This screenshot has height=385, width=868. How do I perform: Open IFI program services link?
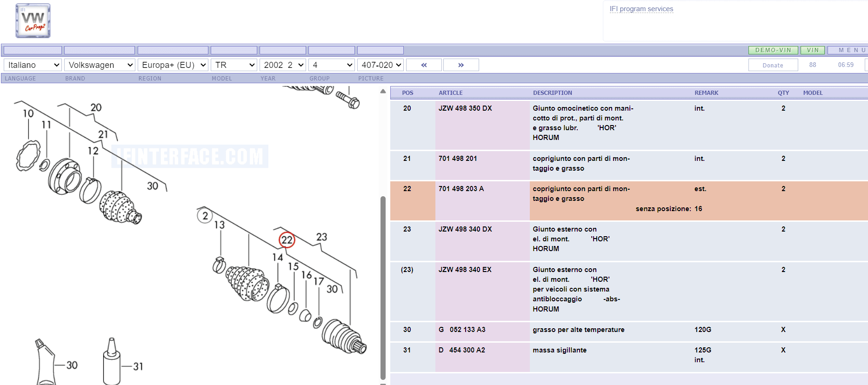641,9
